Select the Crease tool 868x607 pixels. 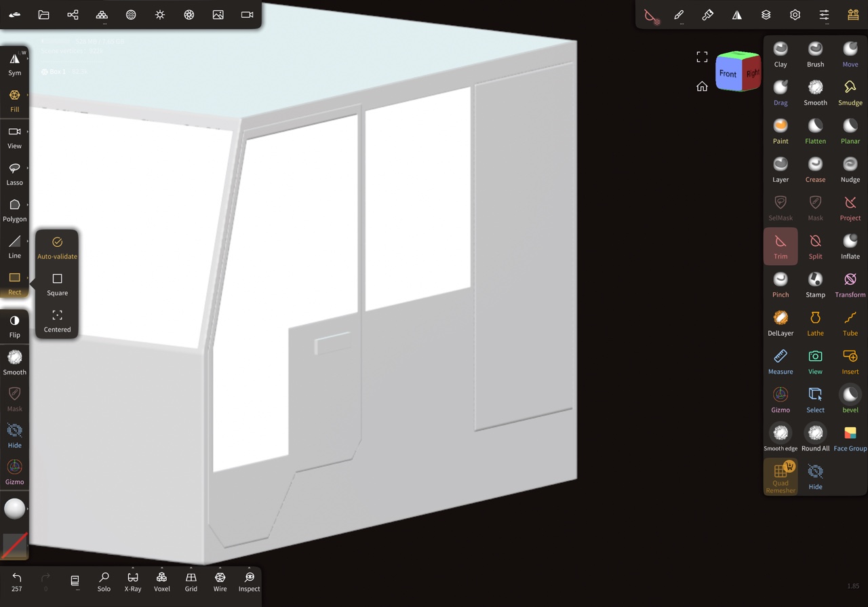[815, 170]
